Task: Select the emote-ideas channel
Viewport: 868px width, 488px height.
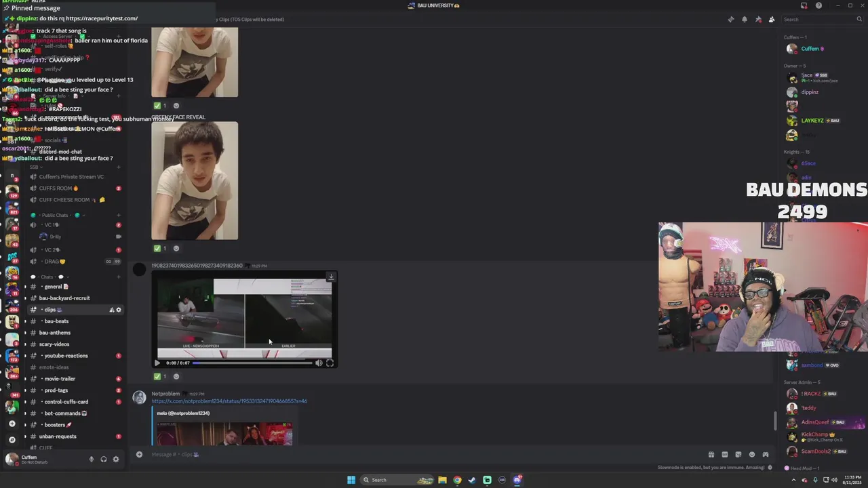Action: pos(75,367)
